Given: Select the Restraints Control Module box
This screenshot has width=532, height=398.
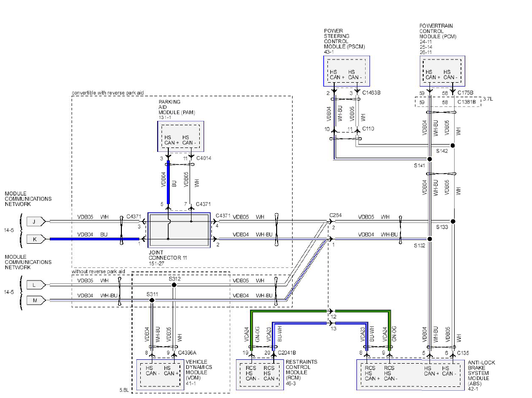Looking at the screenshot, I should coord(260,375).
